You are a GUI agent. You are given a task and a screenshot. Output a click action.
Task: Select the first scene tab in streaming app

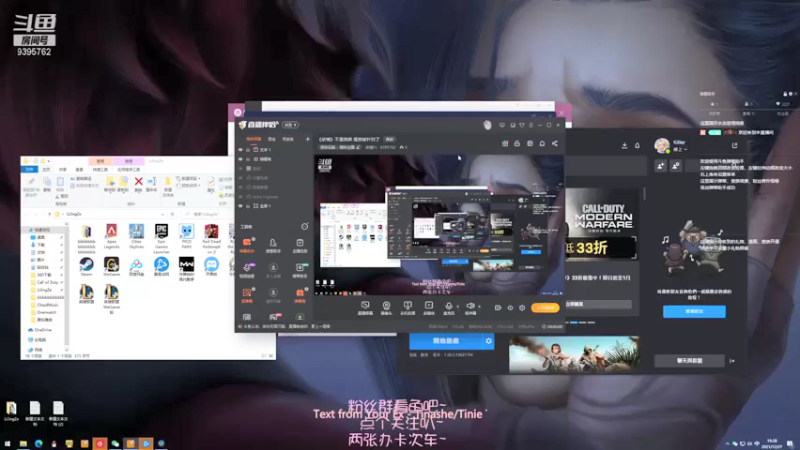(254, 139)
